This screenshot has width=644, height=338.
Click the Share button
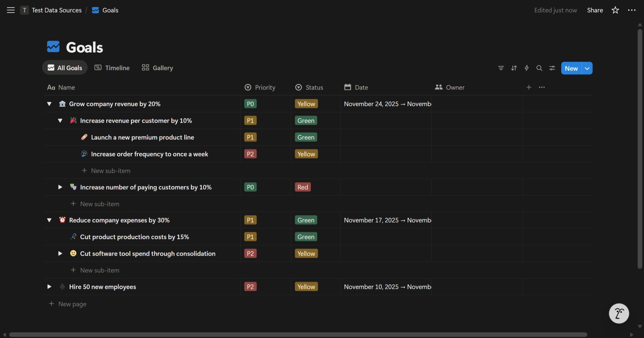(x=595, y=10)
